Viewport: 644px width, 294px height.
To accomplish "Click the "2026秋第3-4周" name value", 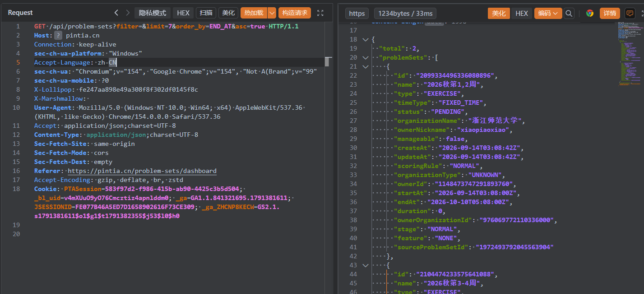I will point(453,283).
